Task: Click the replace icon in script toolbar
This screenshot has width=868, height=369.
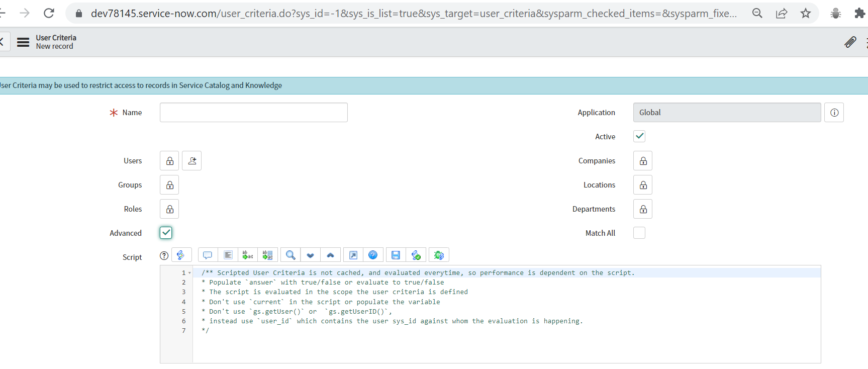Action: click(x=248, y=255)
